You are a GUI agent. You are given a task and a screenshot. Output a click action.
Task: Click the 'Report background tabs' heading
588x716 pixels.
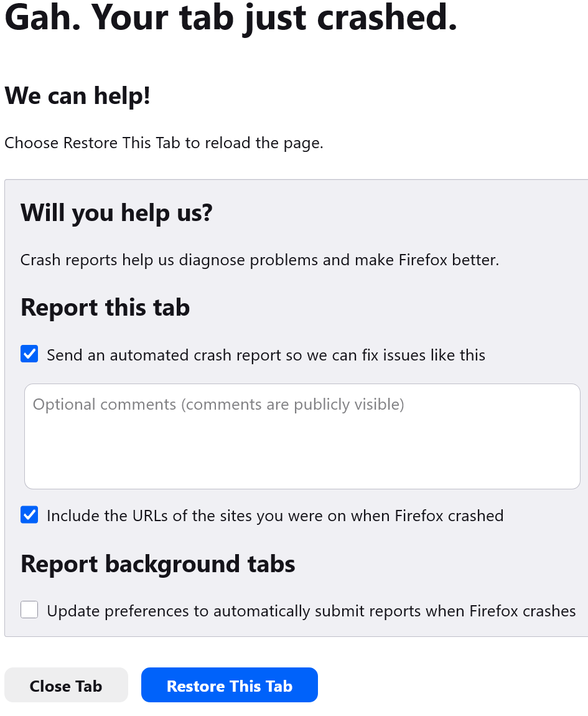pyautogui.click(x=157, y=564)
